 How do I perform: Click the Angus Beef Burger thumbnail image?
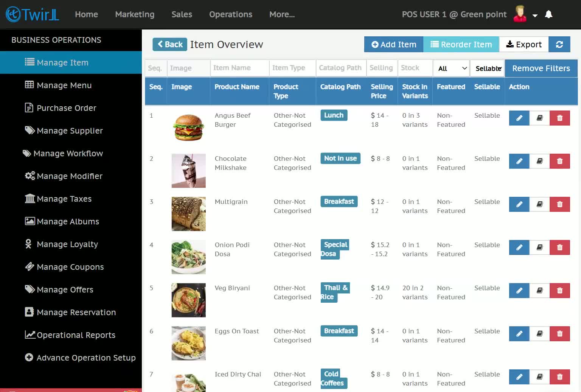pos(188,127)
